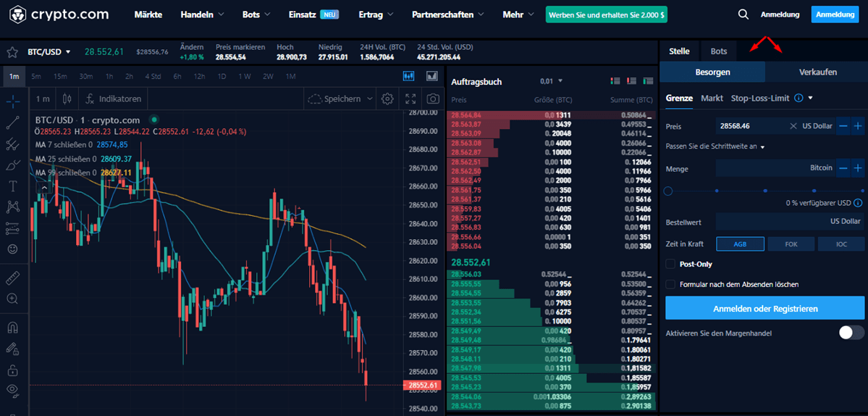Screen dimensions: 868x416
Task: Select the 15m timeframe
Action: tap(60, 76)
